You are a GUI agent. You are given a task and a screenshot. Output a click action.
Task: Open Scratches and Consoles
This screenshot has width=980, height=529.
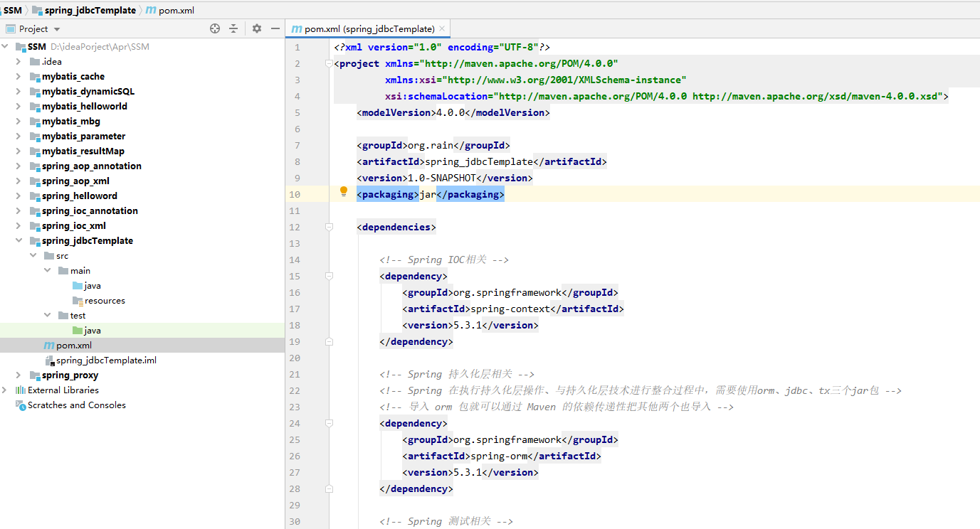(76, 405)
